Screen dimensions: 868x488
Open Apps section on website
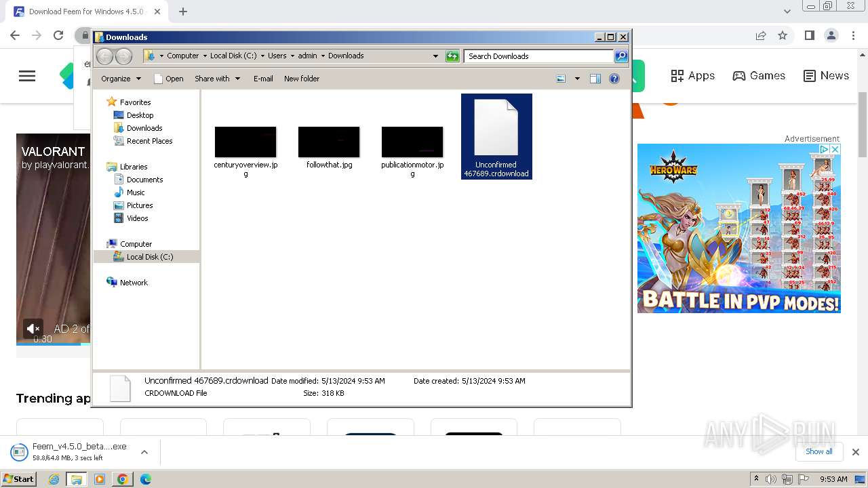tap(692, 76)
